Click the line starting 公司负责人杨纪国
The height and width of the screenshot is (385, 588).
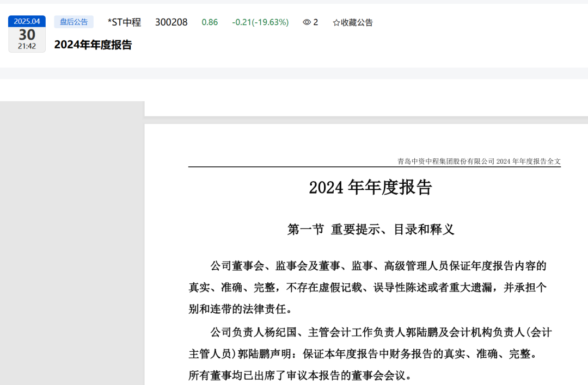381,332
